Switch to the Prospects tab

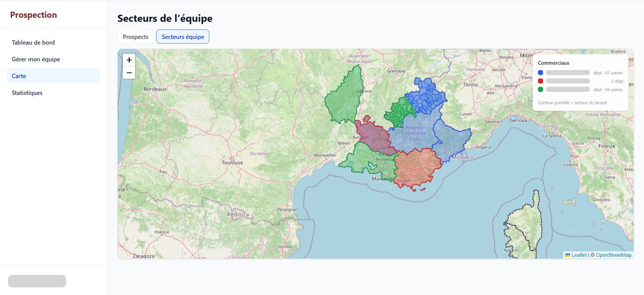135,37
